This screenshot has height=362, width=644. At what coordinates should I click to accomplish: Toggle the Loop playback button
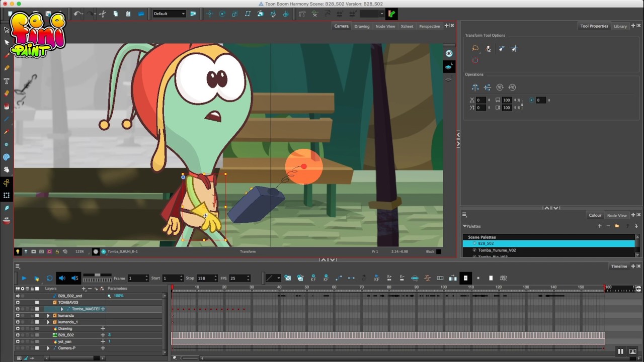coord(49,278)
